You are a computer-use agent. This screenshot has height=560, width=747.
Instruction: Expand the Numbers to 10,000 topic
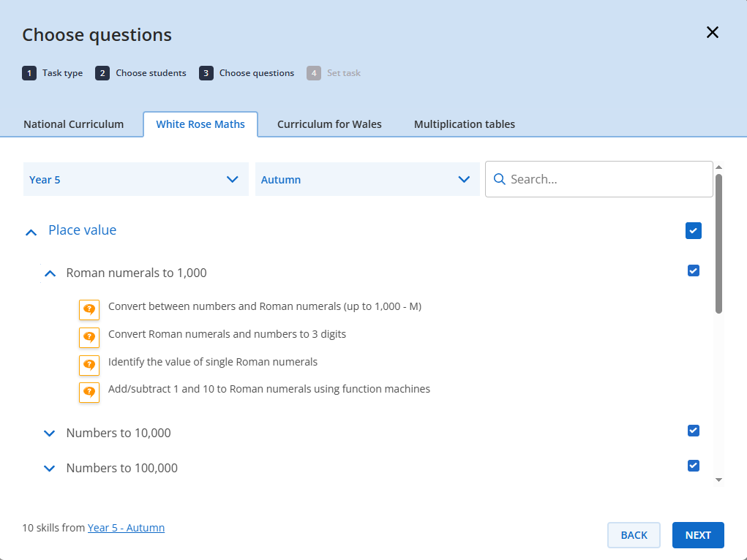click(50, 434)
